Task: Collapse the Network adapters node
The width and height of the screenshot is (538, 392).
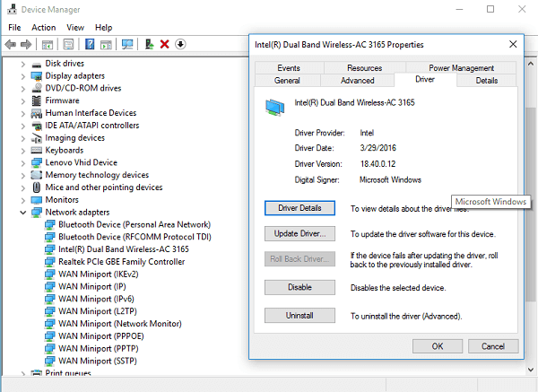Action: [23, 213]
